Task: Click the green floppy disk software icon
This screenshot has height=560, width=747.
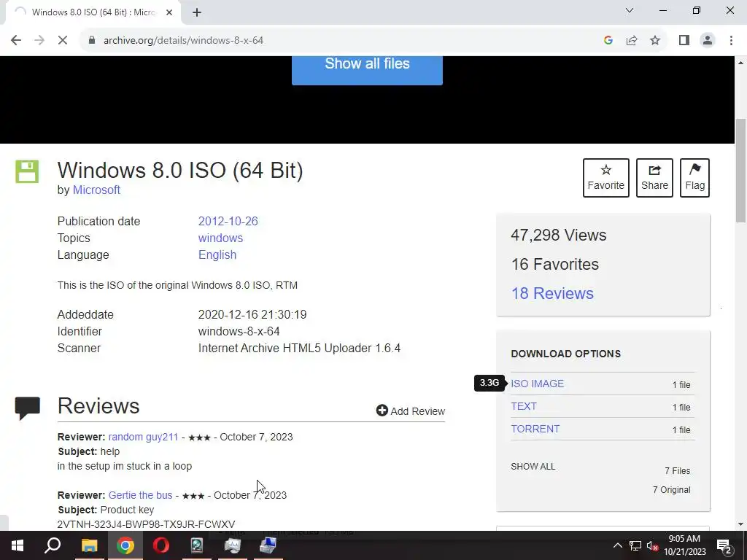Action: [x=27, y=171]
